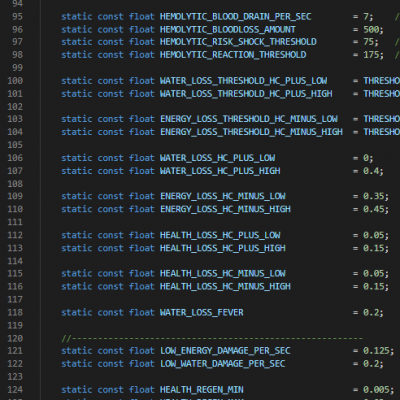The width and height of the screenshot is (400, 400).
Task: Click the HEALTH_REGEN_MIN identifier
Action: coord(202,390)
